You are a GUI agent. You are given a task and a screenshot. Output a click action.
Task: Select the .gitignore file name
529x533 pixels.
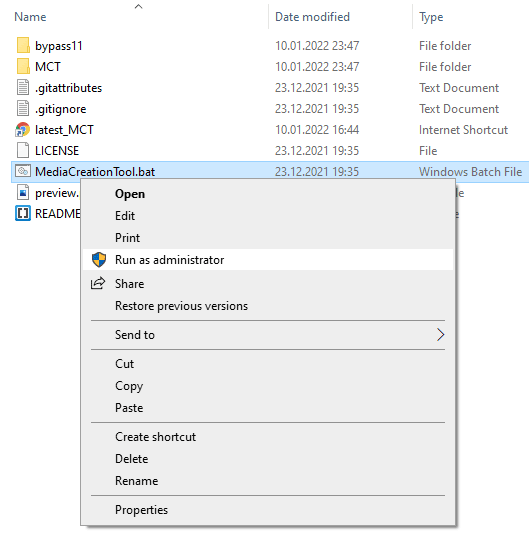[x=61, y=109]
